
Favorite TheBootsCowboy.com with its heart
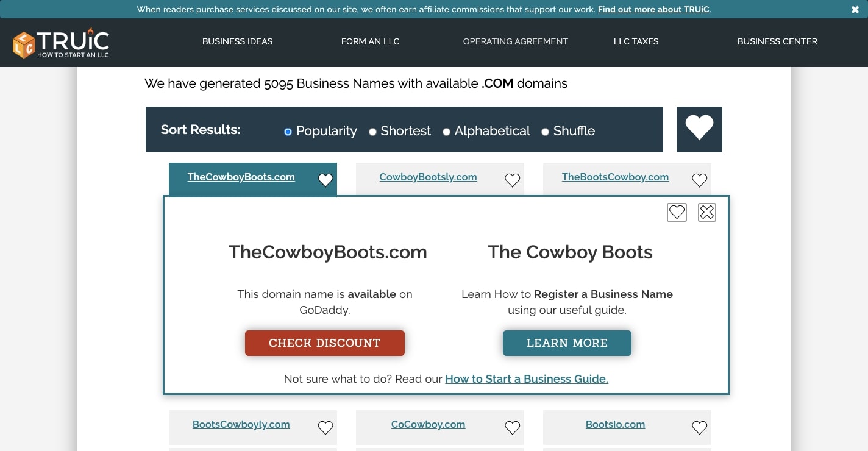point(699,180)
